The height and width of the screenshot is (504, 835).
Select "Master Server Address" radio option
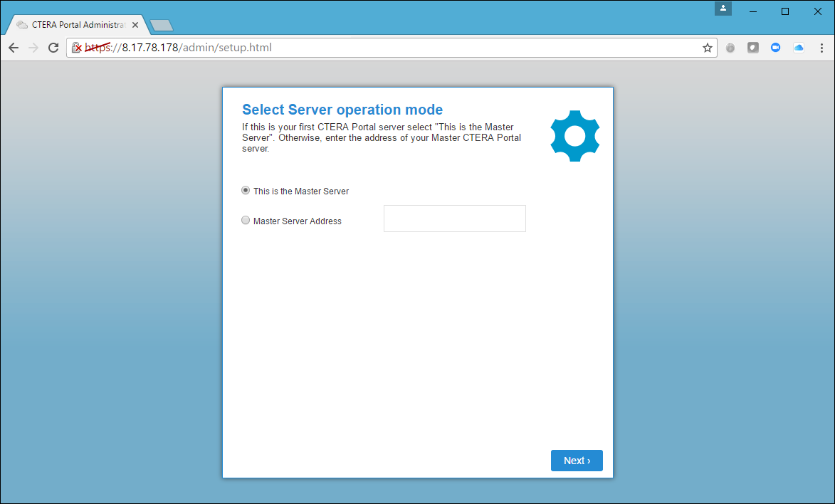tap(246, 220)
